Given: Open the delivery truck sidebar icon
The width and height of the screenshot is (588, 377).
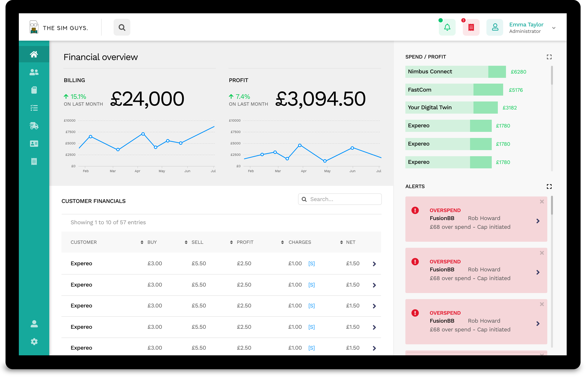Looking at the screenshot, I should (34, 126).
